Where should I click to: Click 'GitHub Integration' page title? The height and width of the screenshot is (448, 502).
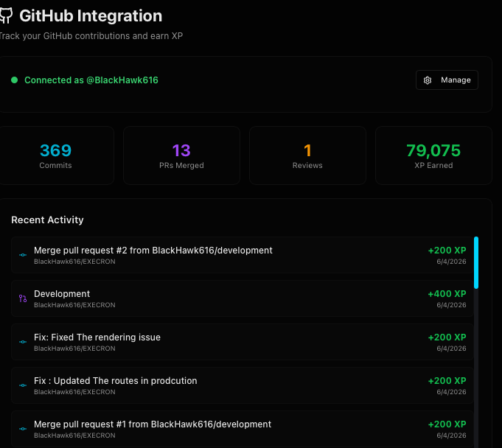pos(91,15)
